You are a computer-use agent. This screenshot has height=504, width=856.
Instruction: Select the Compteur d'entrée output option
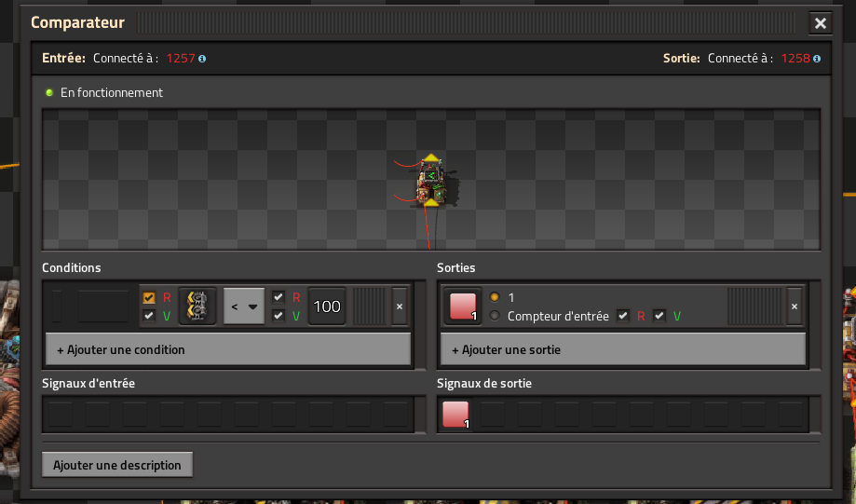point(495,317)
